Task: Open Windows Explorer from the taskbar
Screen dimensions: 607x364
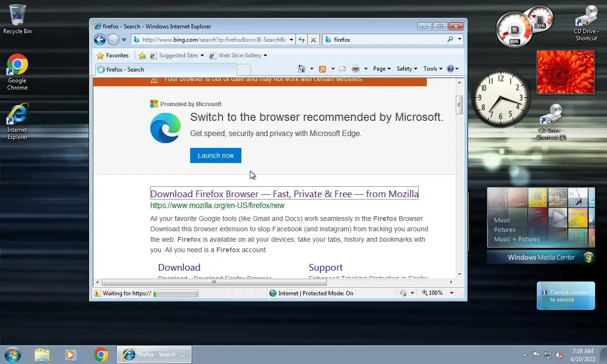Action: point(42,355)
